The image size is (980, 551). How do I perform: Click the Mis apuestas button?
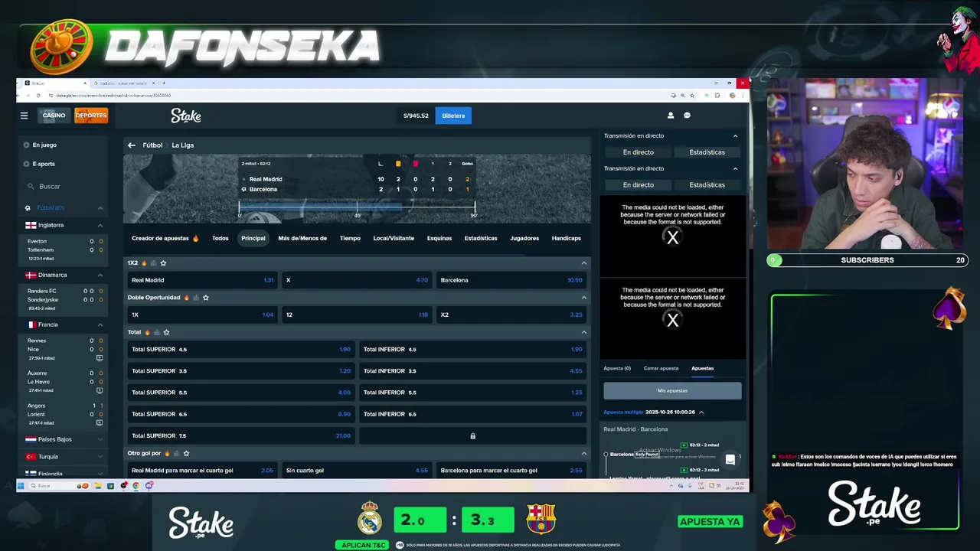click(x=672, y=390)
